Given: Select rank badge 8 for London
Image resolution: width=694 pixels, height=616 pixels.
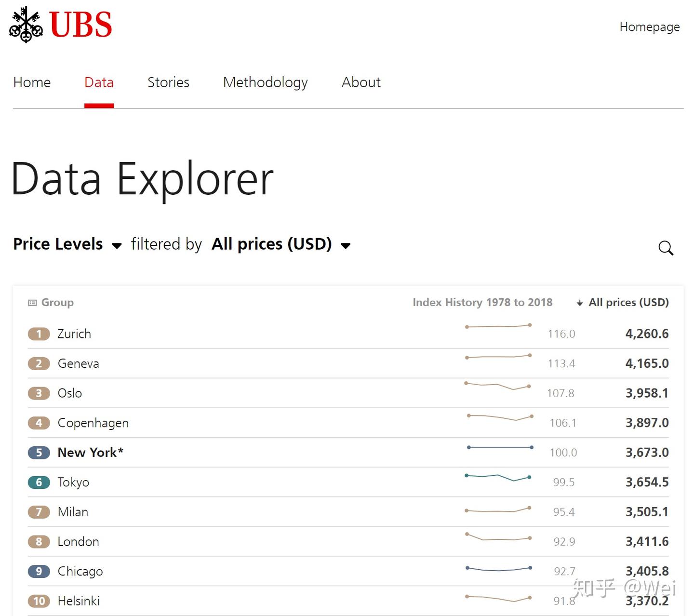Looking at the screenshot, I should (39, 542).
